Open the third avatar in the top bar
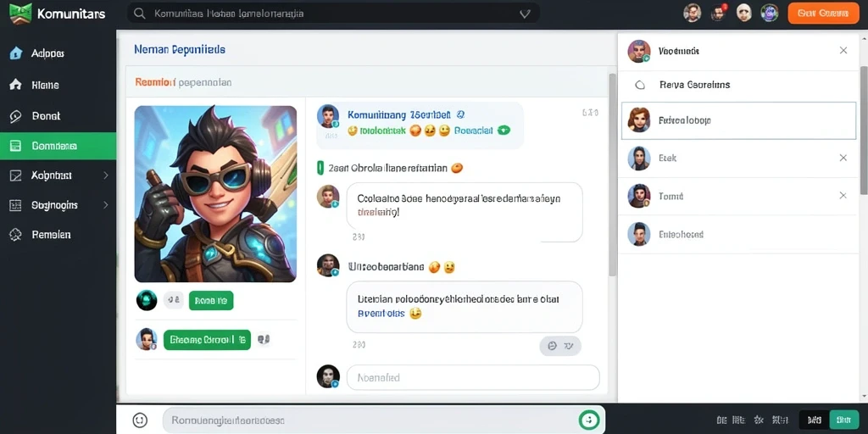 click(x=743, y=13)
